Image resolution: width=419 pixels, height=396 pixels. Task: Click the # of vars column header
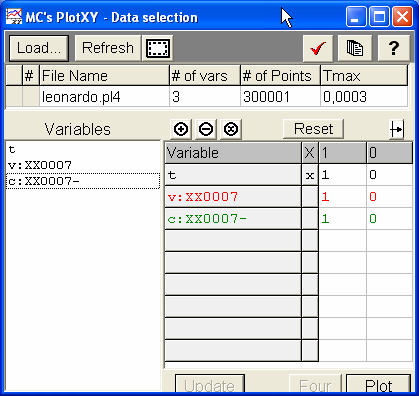point(205,76)
